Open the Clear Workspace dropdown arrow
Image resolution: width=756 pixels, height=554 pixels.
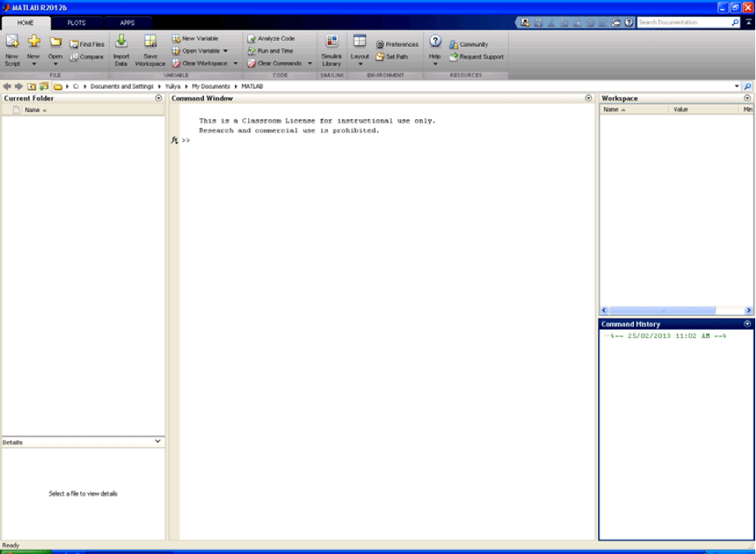click(x=235, y=63)
